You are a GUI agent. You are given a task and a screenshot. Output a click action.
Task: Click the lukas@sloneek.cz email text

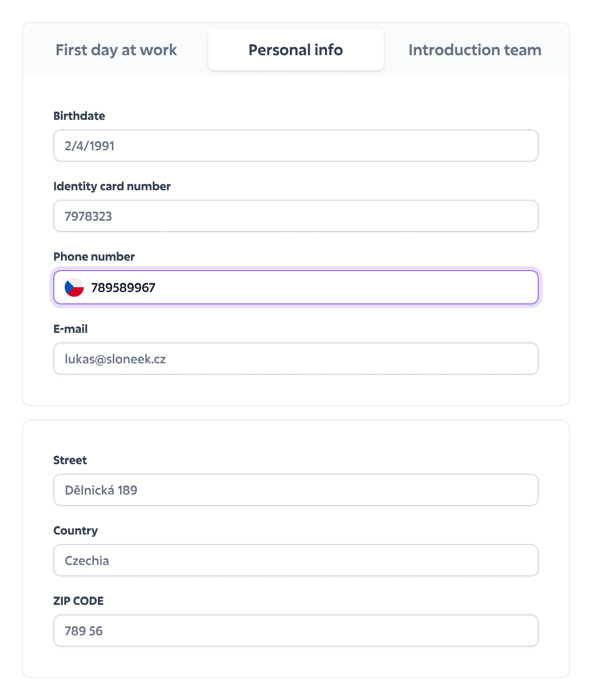tap(115, 359)
